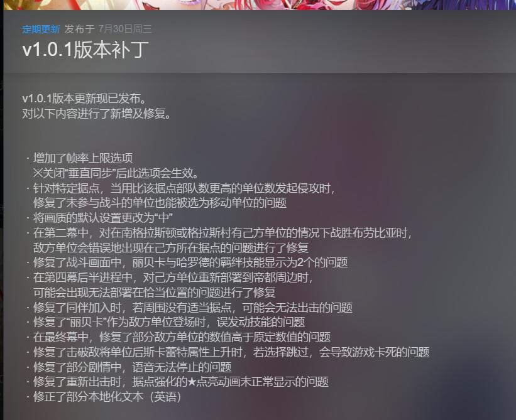
Task: Click the 发布于 7月30日周三 date text
Action: pyautogui.click(x=108, y=30)
